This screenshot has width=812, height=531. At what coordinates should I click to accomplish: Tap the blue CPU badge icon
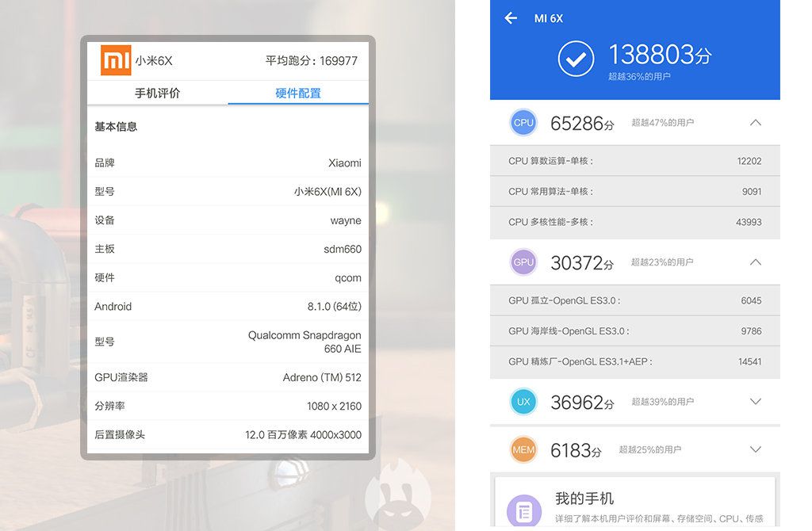(x=523, y=123)
